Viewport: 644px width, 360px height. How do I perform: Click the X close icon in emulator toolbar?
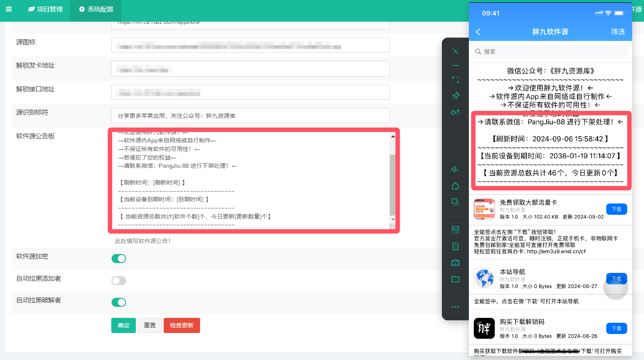455,52
